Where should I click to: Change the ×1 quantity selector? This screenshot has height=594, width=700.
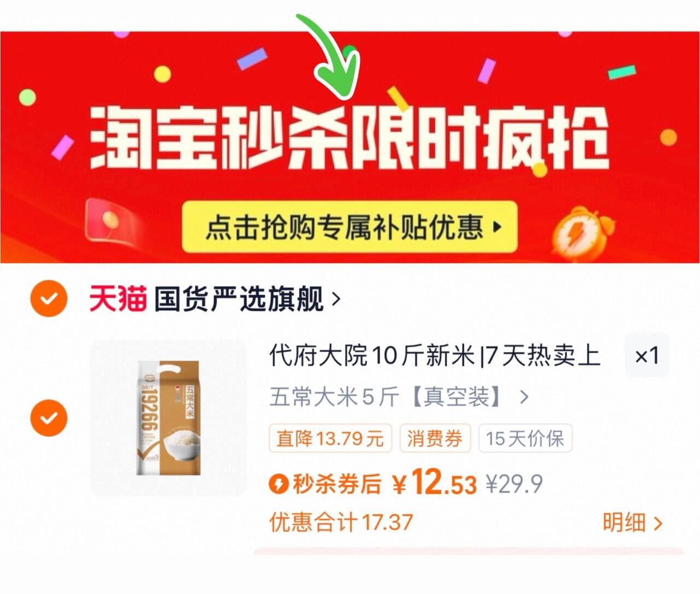[x=647, y=356]
